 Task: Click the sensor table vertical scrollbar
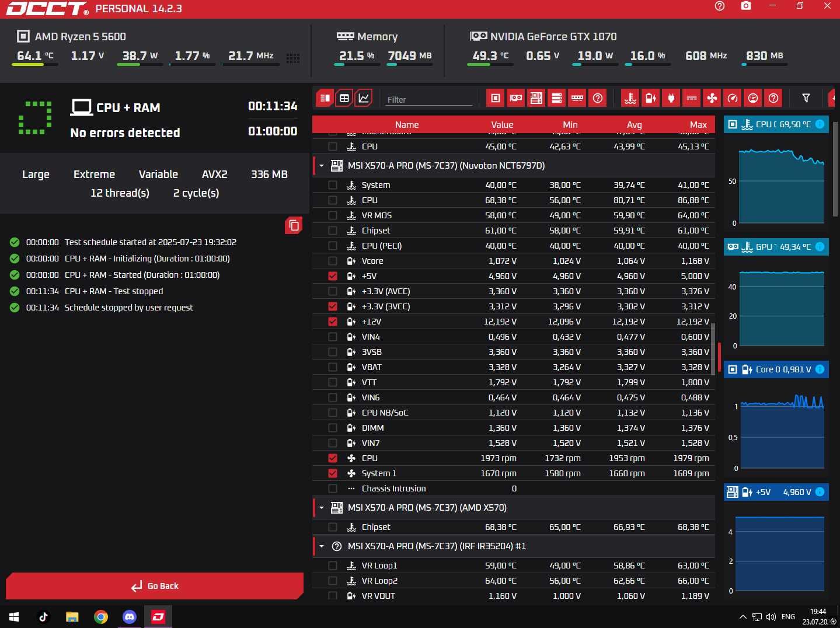click(713, 348)
